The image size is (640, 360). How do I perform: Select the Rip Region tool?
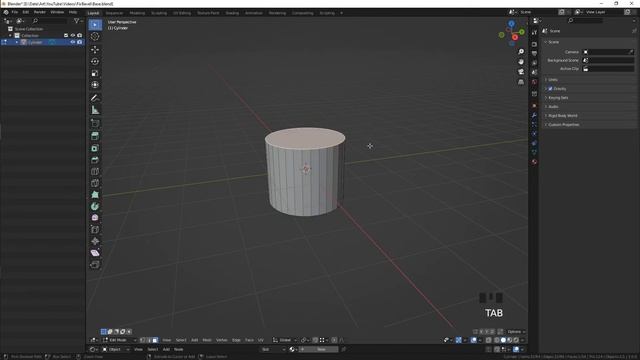click(95, 265)
